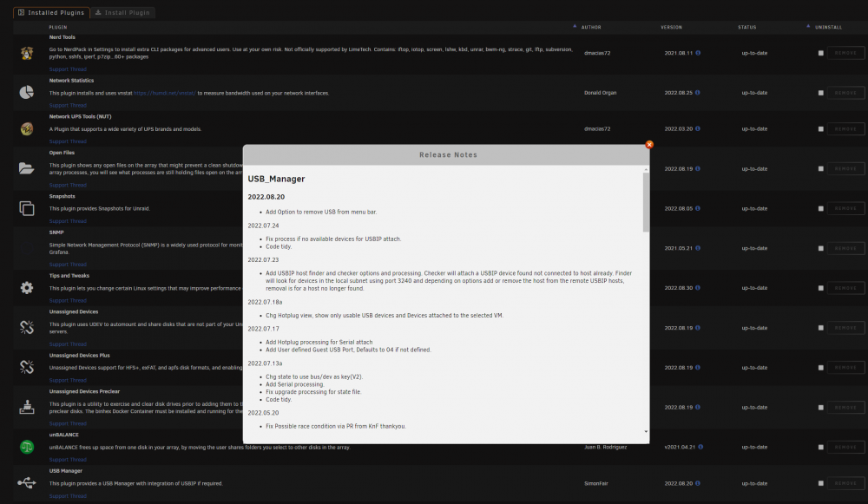Open version info icon for Nerd Tools

point(698,53)
